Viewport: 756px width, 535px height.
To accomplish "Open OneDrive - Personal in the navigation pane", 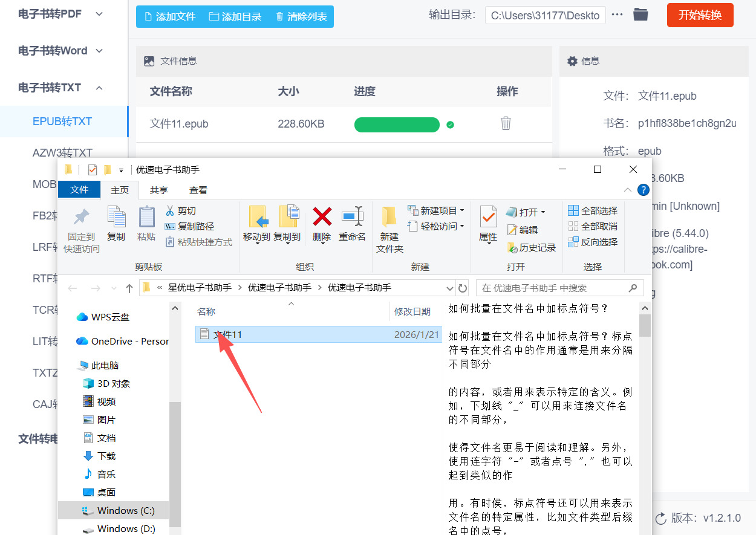I will pos(122,341).
